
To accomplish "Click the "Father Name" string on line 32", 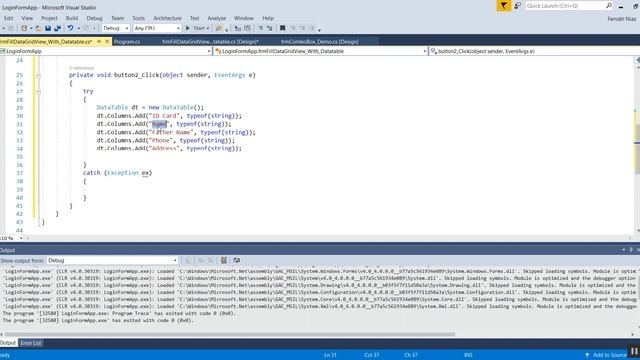I will (x=171, y=132).
